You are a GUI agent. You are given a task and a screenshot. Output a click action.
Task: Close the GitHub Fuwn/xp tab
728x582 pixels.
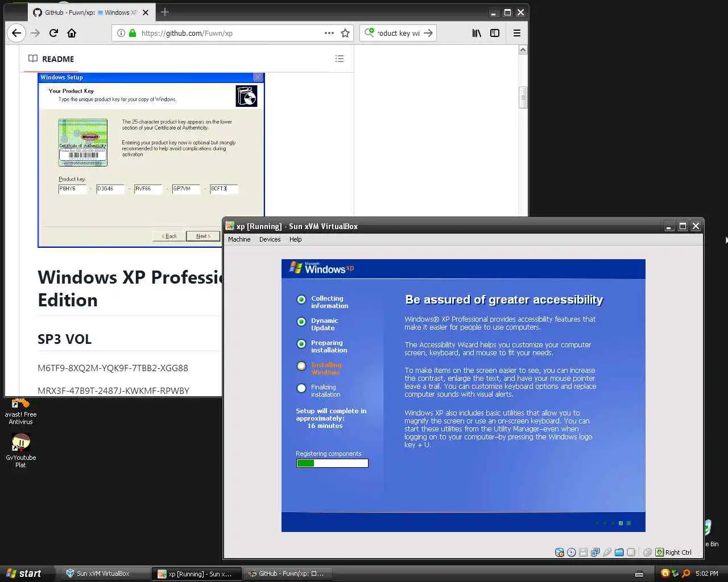146,12
